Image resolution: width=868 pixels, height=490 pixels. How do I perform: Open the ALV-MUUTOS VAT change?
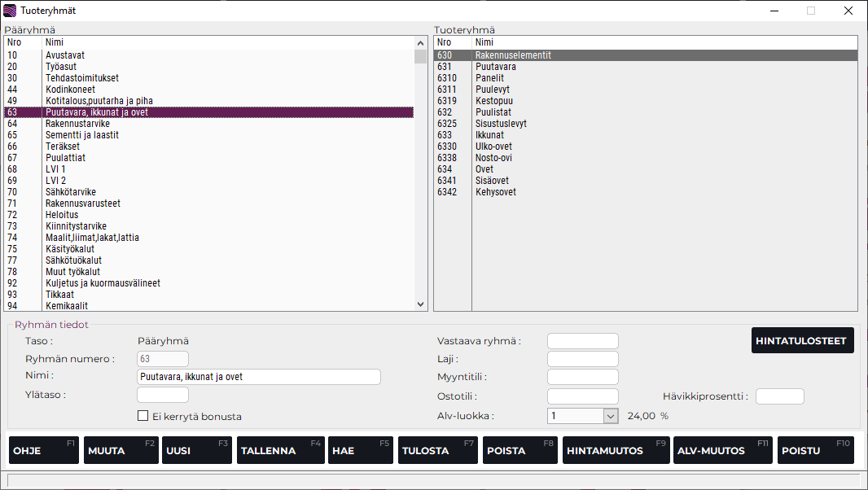(x=722, y=450)
